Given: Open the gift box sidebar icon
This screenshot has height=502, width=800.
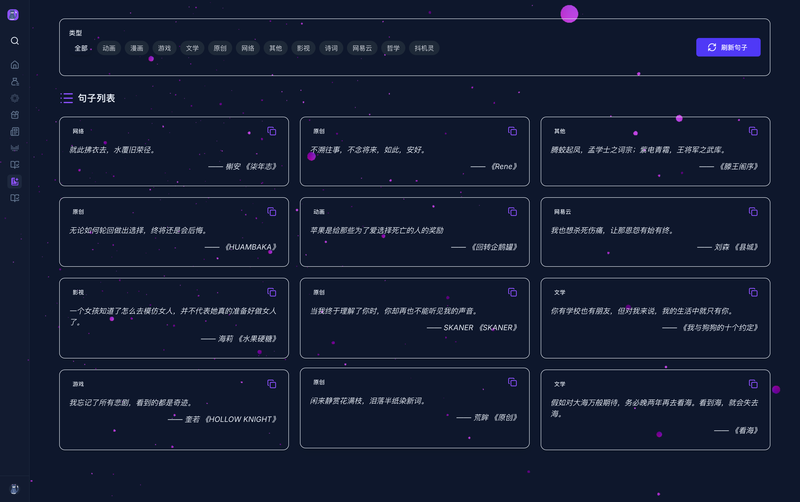Looking at the screenshot, I should point(15,115).
